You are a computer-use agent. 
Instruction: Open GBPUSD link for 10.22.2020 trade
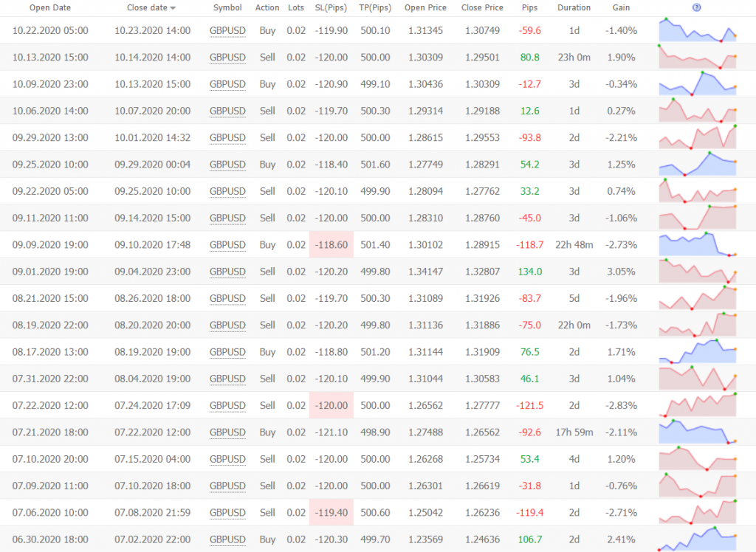[x=227, y=31]
